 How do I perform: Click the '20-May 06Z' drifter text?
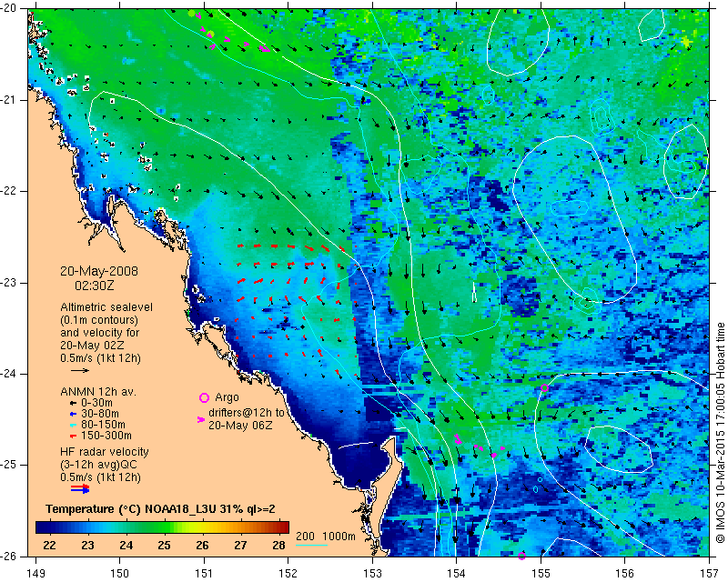click(x=240, y=425)
